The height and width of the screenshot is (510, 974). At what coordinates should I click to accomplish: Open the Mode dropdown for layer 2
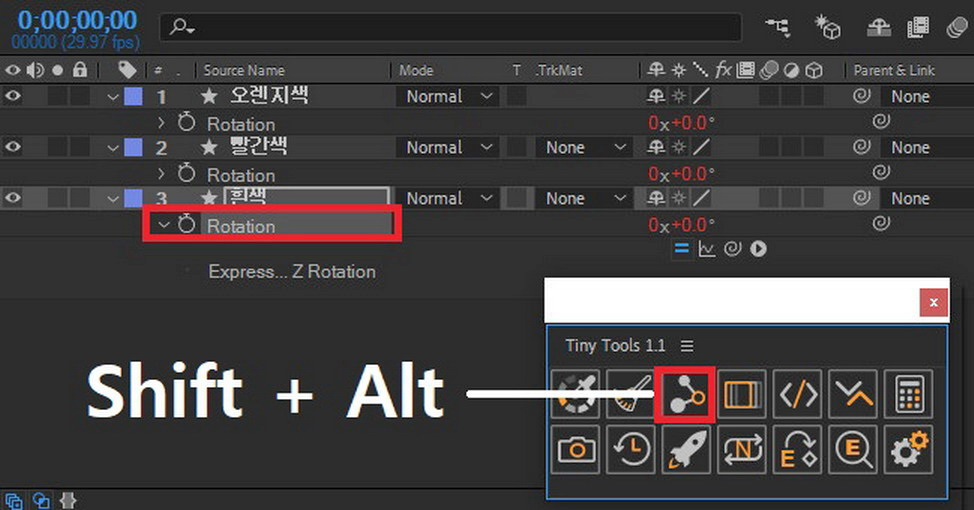point(448,147)
